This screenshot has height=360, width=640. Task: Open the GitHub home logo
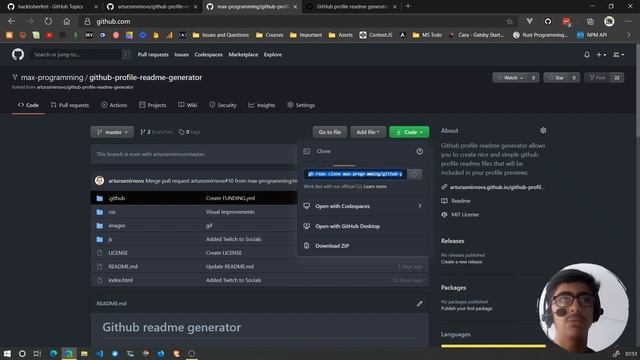pyautogui.click(x=18, y=54)
